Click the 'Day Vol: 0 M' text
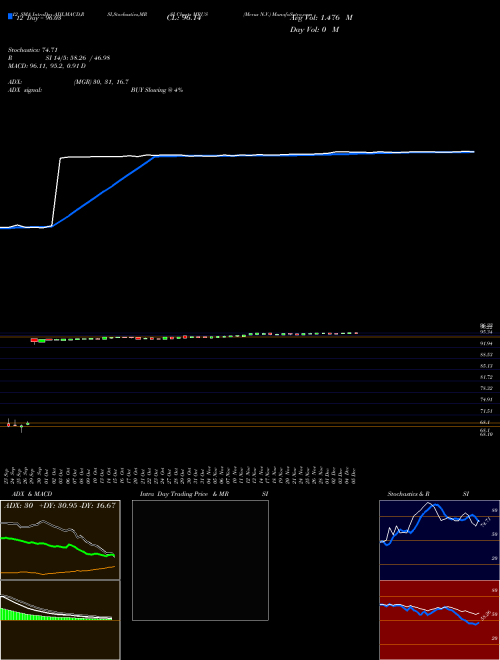Viewport: 500px width, 660px height. click(x=314, y=30)
